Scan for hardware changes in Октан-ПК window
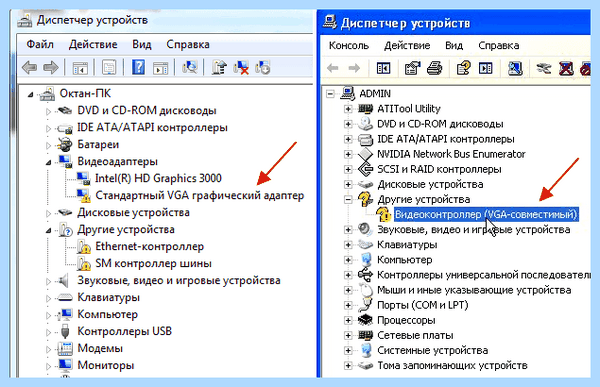 189,67
